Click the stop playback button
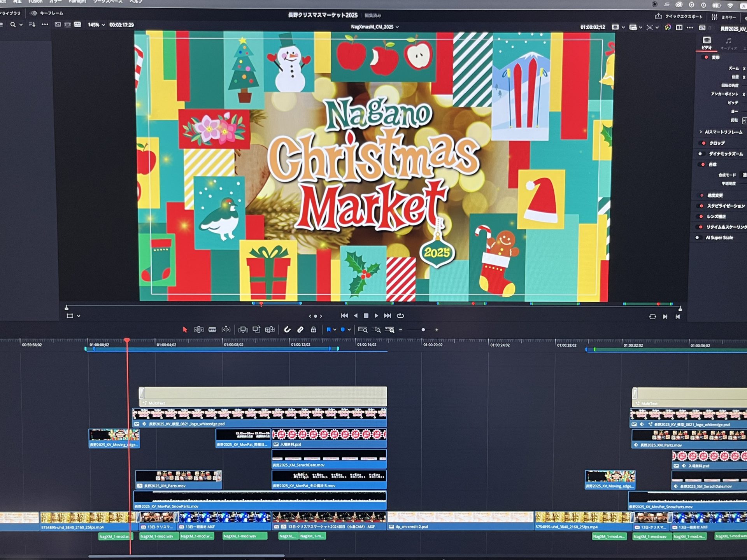The width and height of the screenshot is (747, 560). click(x=366, y=316)
